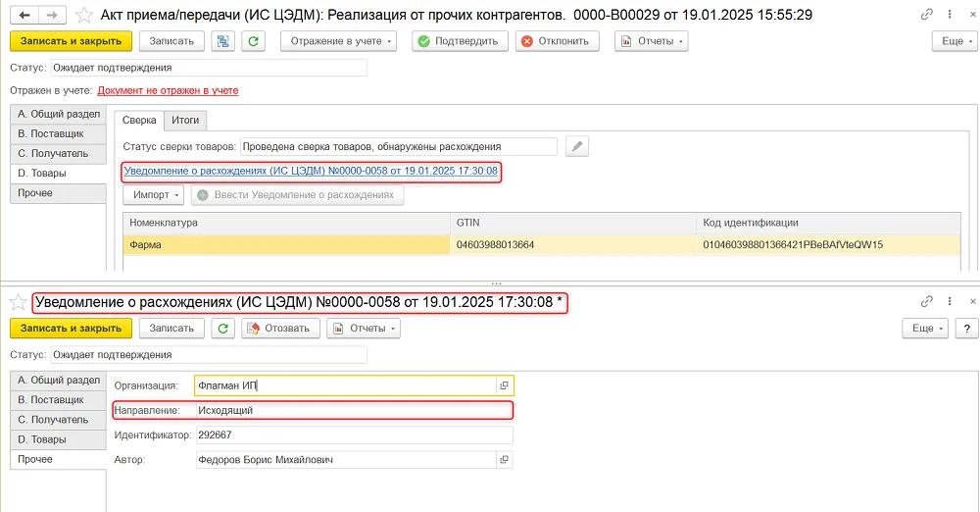This screenshot has width=980, height=512.
Task: Star the Уведомление о расхождениях document
Action: 19,302
